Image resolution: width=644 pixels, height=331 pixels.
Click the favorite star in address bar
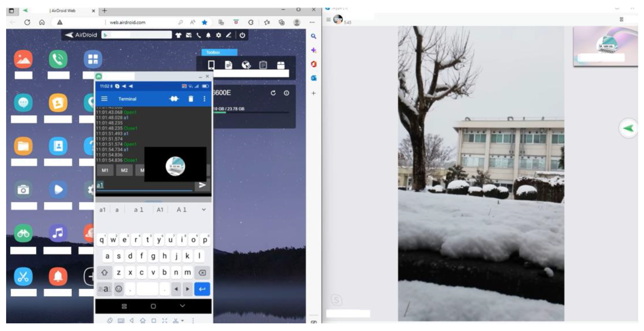click(204, 22)
